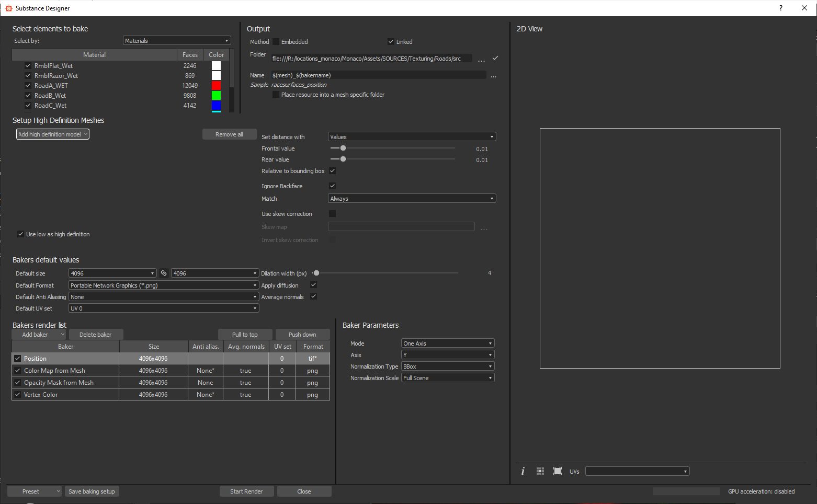Toggle the Ignore Backface checkbox
The width and height of the screenshot is (817, 504).
point(332,186)
